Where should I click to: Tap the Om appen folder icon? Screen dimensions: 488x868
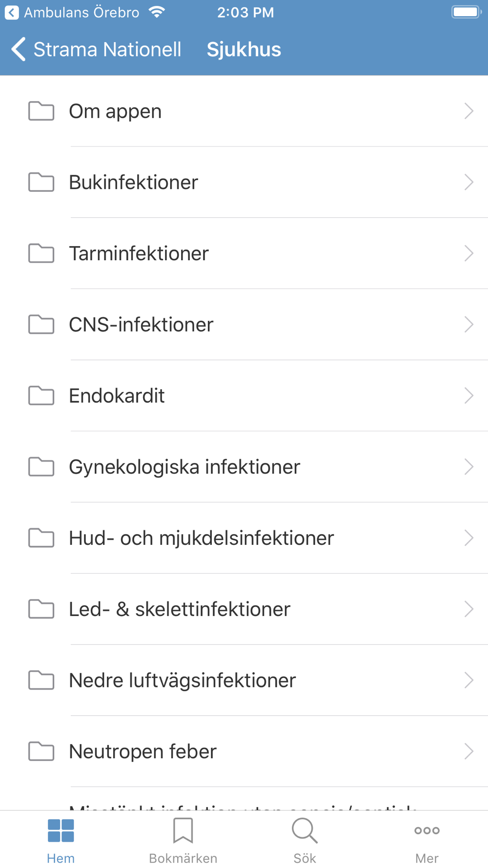tap(41, 111)
